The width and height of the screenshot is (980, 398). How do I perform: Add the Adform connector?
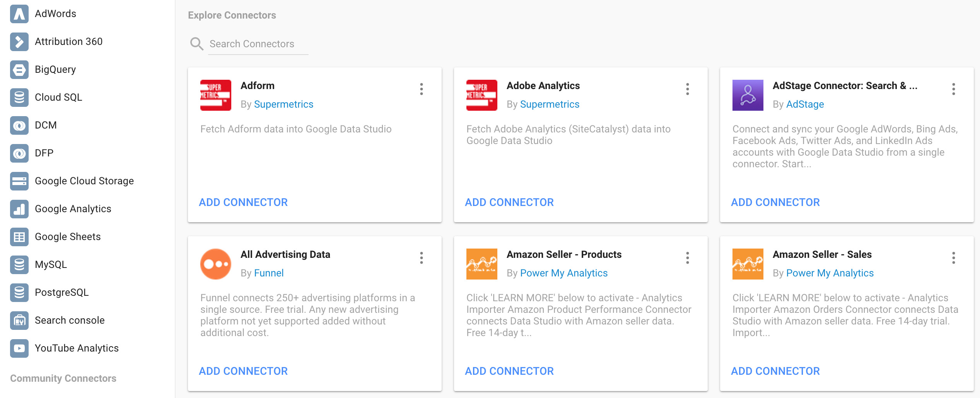pos(243,202)
